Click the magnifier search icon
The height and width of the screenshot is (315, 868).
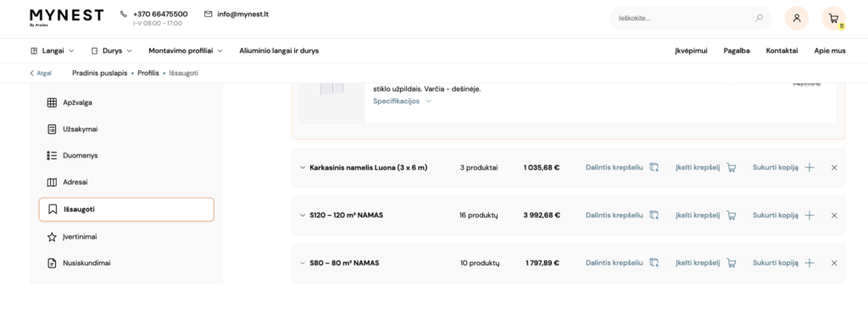pos(759,18)
